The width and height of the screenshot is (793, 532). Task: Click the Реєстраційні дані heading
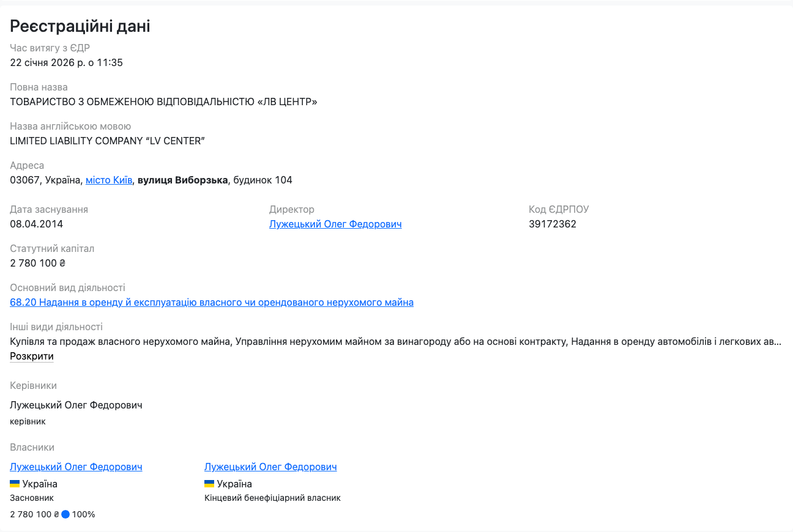(80, 26)
